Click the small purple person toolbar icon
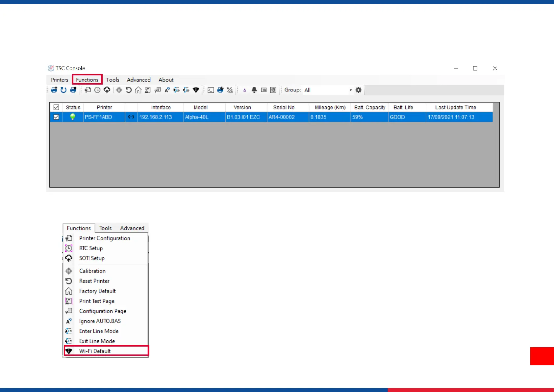The width and height of the screenshot is (554, 392). (x=244, y=90)
